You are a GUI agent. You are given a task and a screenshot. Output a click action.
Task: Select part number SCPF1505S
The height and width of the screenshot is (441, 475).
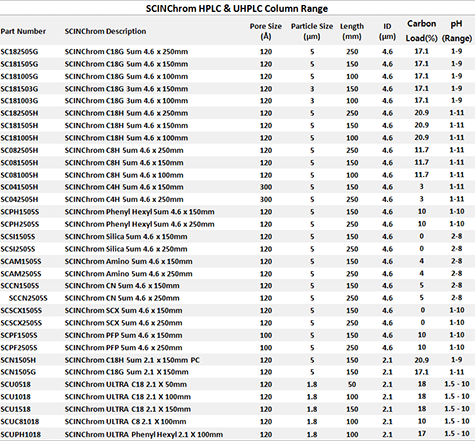[x=19, y=335]
